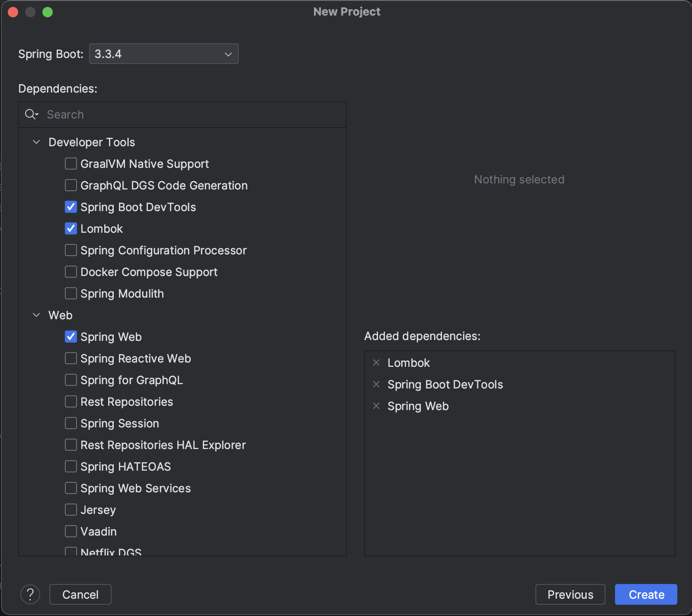Enable GraalVM Native Support checkbox
Screen dimensions: 692x616
tap(71, 164)
